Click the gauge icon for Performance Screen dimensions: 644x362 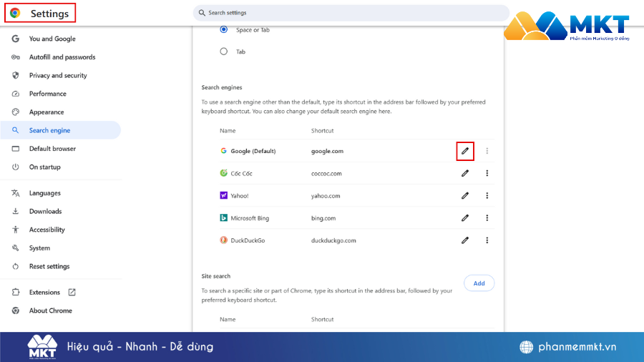[x=16, y=94]
